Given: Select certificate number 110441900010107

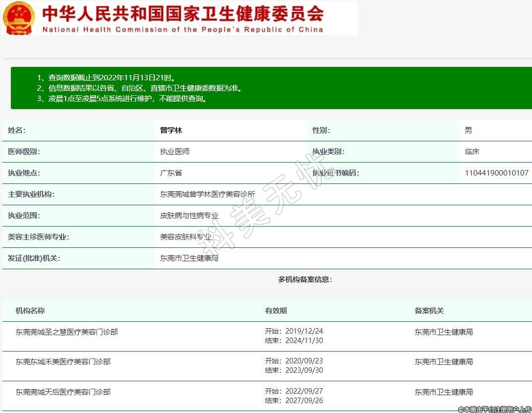Looking at the screenshot, I should point(496,173).
